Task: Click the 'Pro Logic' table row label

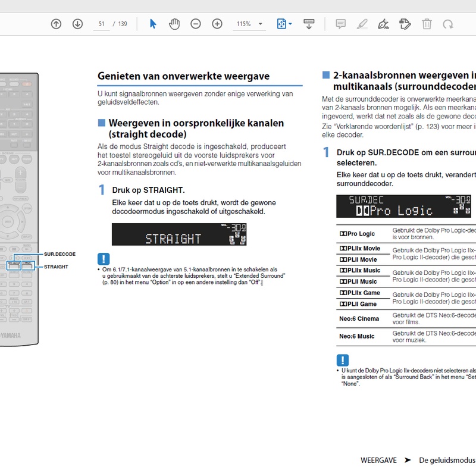Action: (x=357, y=234)
